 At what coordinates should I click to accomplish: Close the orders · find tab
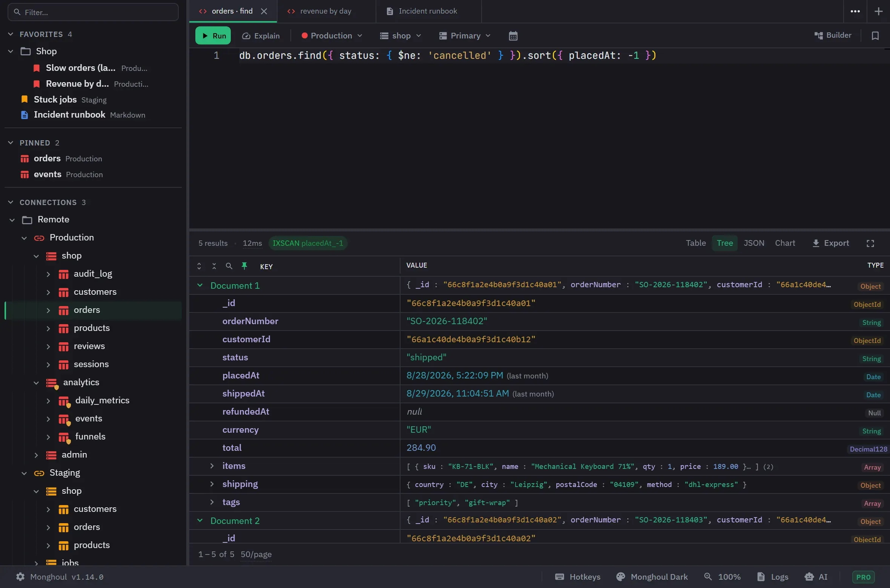(264, 11)
